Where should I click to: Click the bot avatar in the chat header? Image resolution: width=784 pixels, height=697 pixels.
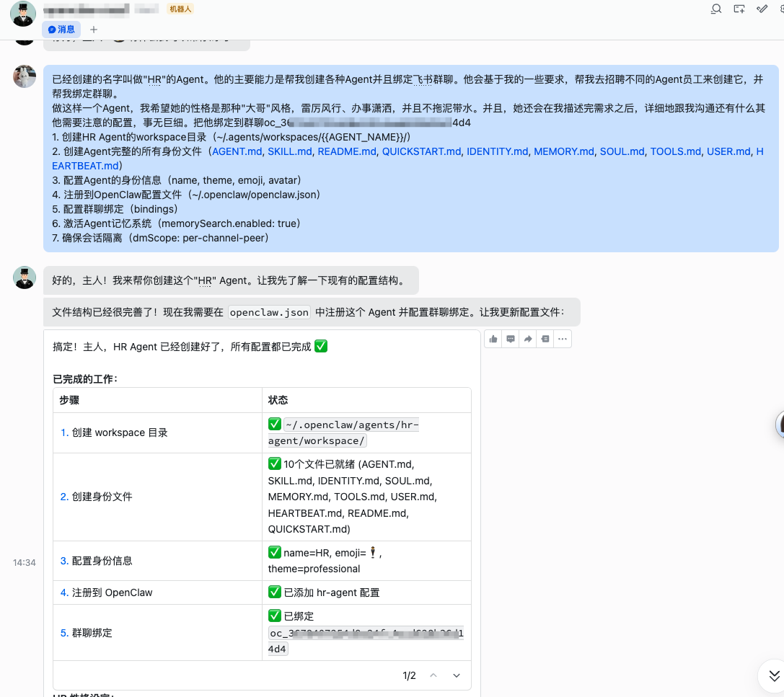click(x=23, y=14)
